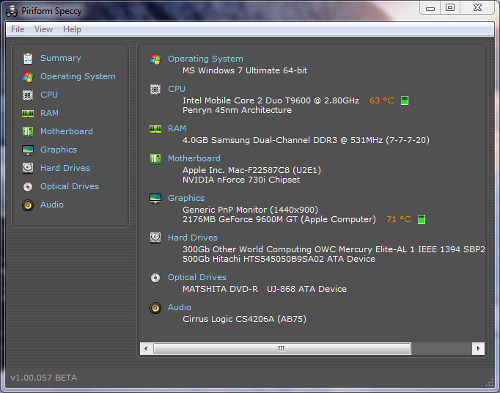This screenshot has height=393, width=500.
Task: View Graphics section from sidebar
Action: (59, 150)
